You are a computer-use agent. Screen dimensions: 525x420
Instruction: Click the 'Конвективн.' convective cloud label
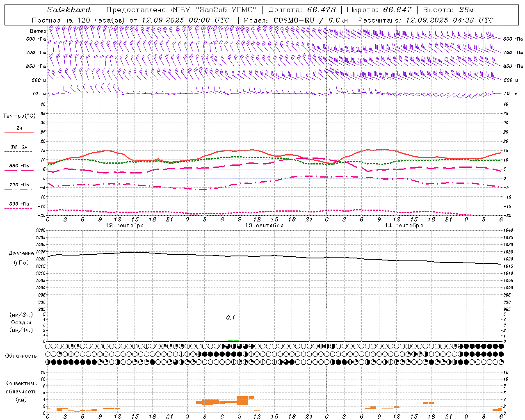[21, 383]
